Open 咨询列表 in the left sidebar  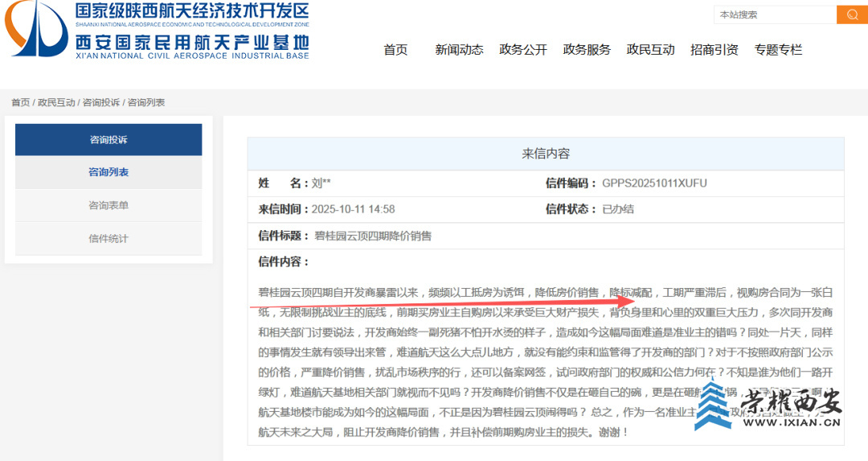(108, 172)
